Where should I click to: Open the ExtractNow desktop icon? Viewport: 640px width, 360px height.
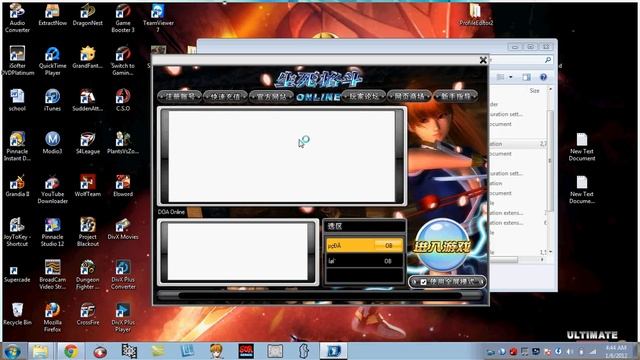[x=52, y=16]
